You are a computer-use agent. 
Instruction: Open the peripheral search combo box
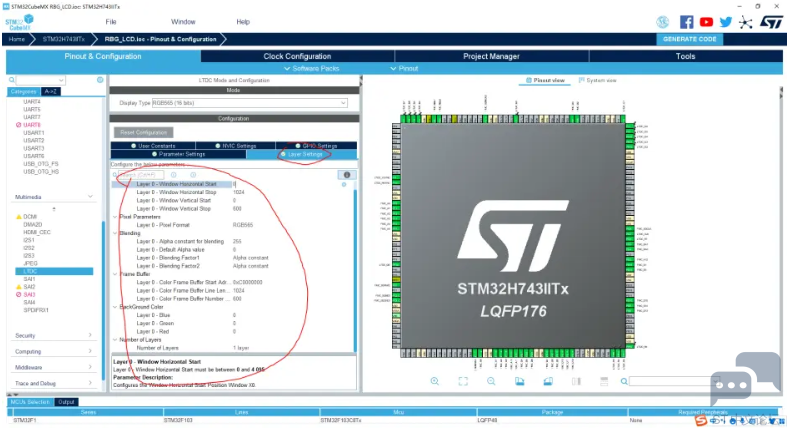pos(40,80)
